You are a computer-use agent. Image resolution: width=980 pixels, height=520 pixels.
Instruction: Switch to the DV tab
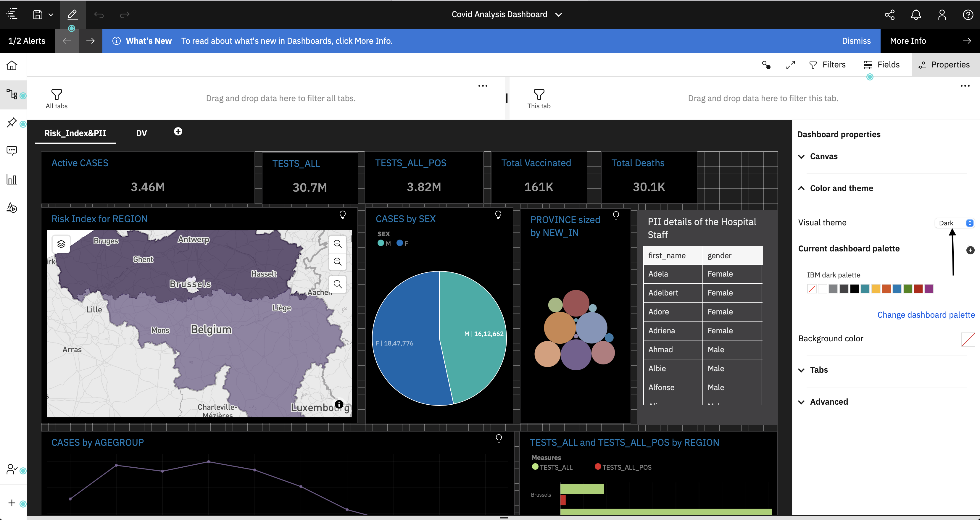[x=141, y=133]
